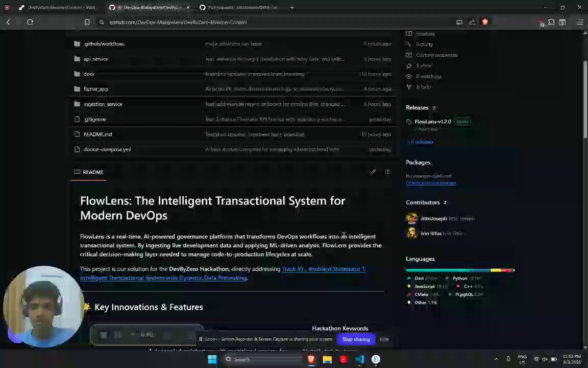Image resolution: width=588 pixels, height=368 pixels.
Task: Open the docs folder
Action: [89, 74]
